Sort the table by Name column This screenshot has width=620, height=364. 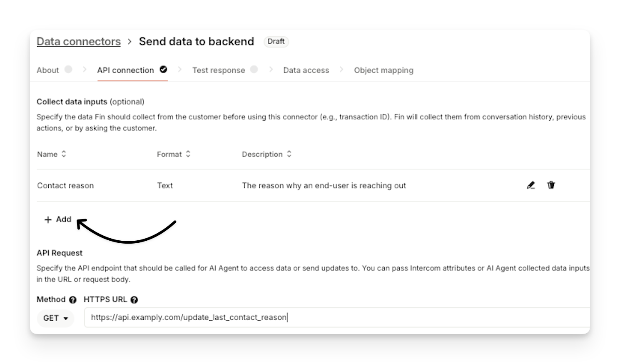coord(64,154)
